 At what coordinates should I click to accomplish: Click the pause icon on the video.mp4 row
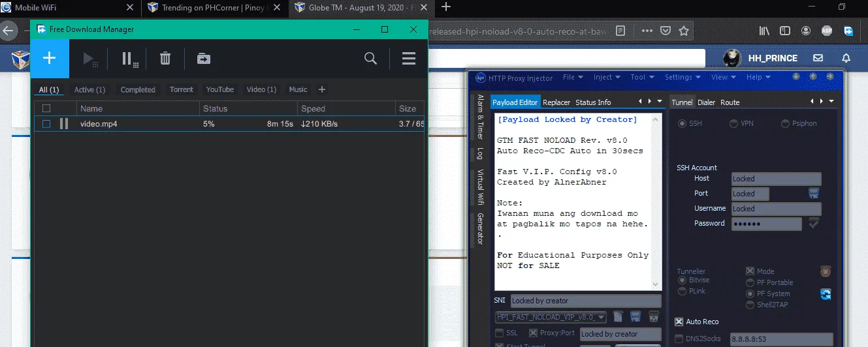click(64, 123)
